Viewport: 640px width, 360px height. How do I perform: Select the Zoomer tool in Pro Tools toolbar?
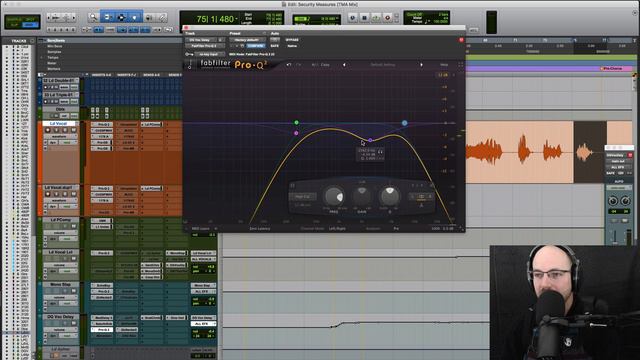pyautogui.click(x=93, y=17)
